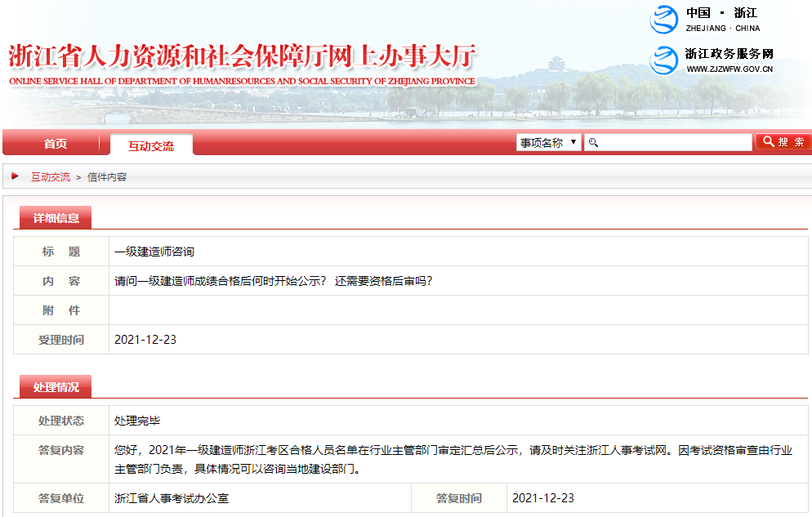Click the site title banner heading
Viewport: 812px width, 517px height.
pos(242,59)
